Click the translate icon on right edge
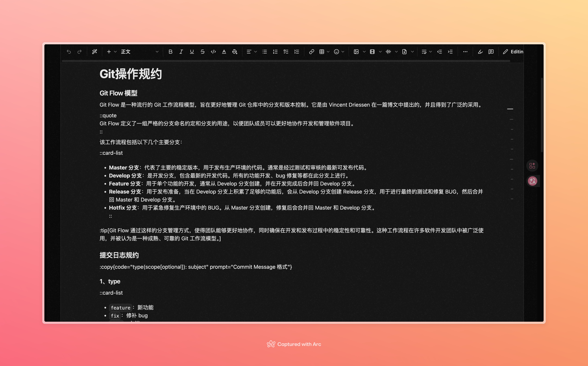This screenshot has width=588, height=366. (x=532, y=181)
